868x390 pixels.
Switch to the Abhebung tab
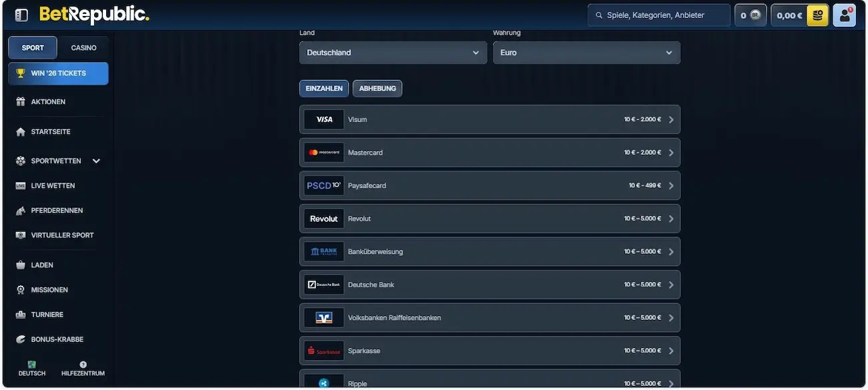pyautogui.click(x=377, y=89)
